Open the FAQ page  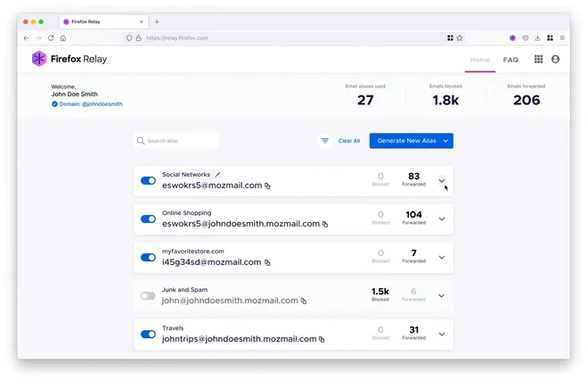(510, 60)
